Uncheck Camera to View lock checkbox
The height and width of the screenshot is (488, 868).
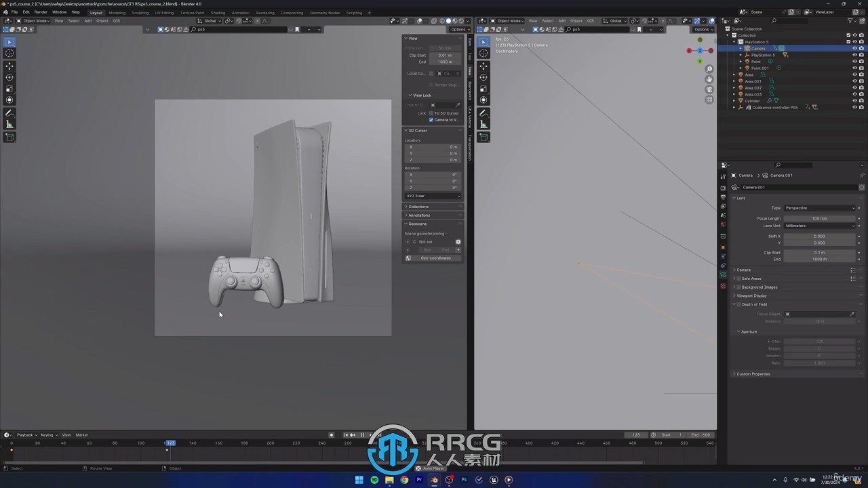[x=431, y=120]
